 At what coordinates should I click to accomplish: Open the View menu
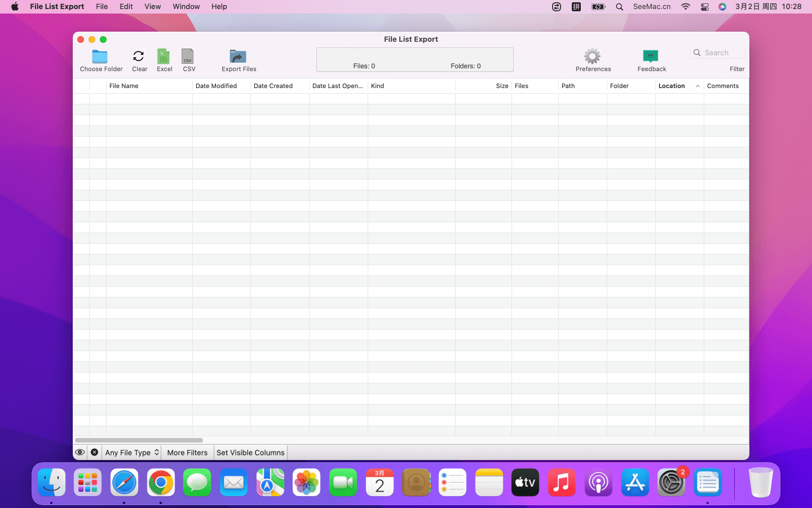coord(152,7)
